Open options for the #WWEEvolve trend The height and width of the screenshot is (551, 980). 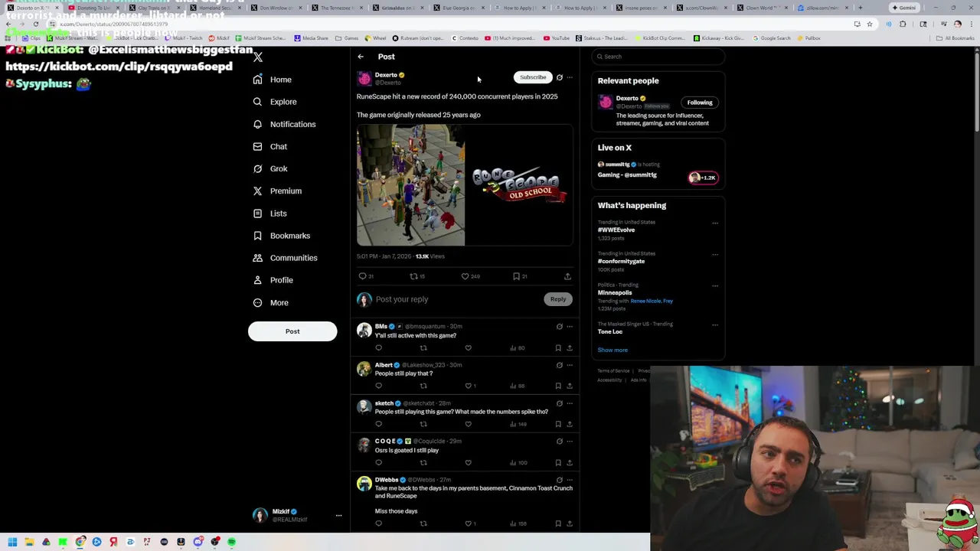click(x=715, y=223)
